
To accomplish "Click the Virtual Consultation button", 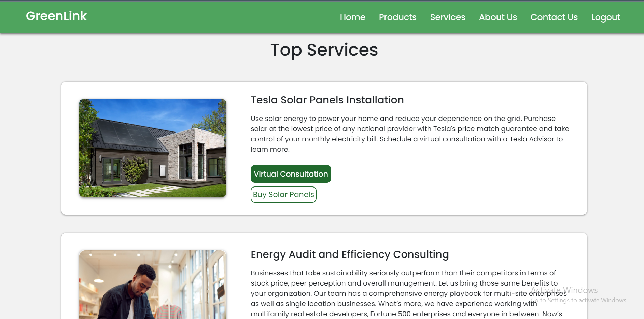I will (291, 174).
